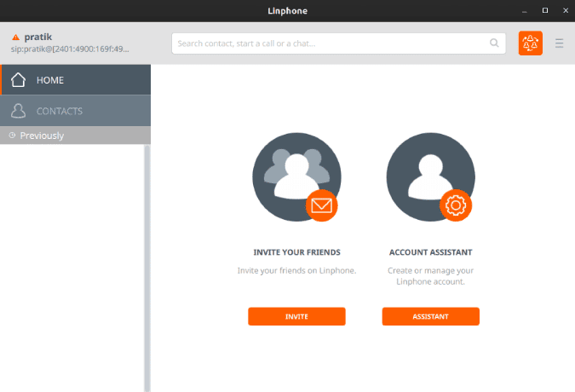Click the person icon next to Contacts

pyautogui.click(x=18, y=111)
